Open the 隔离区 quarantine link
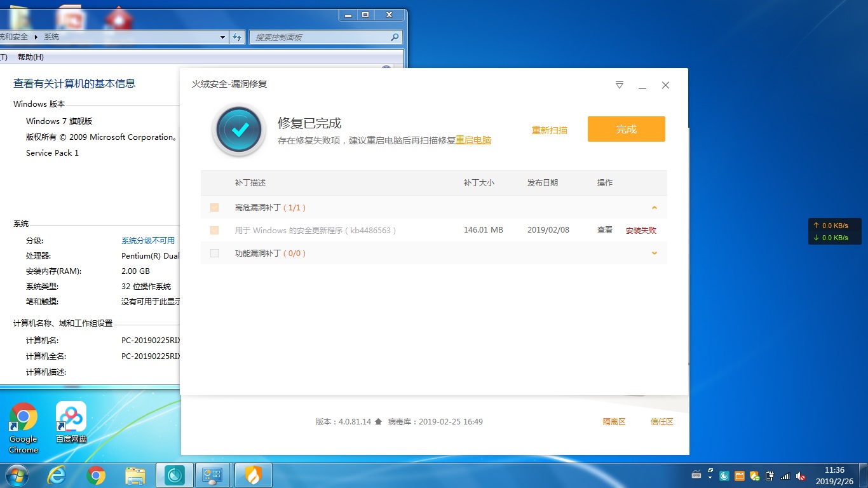This screenshot has height=488, width=868. point(614,422)
